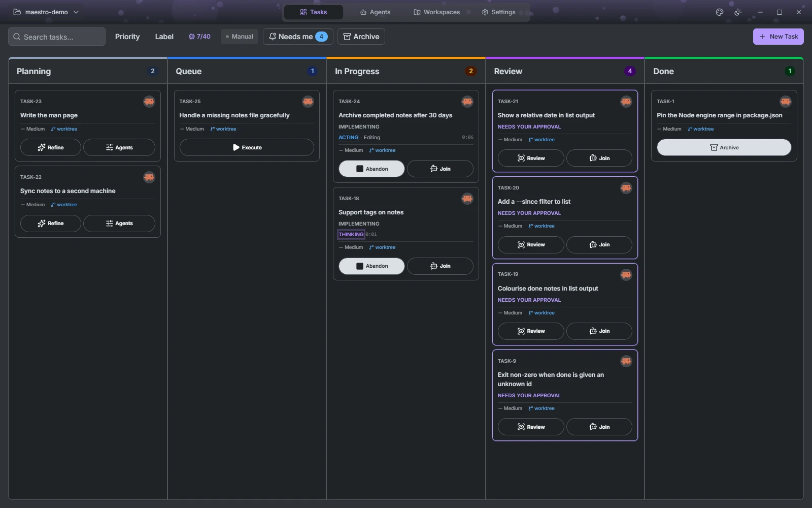Create a New Task
This screenshot has height=508, width=812.
pos(778,37)
